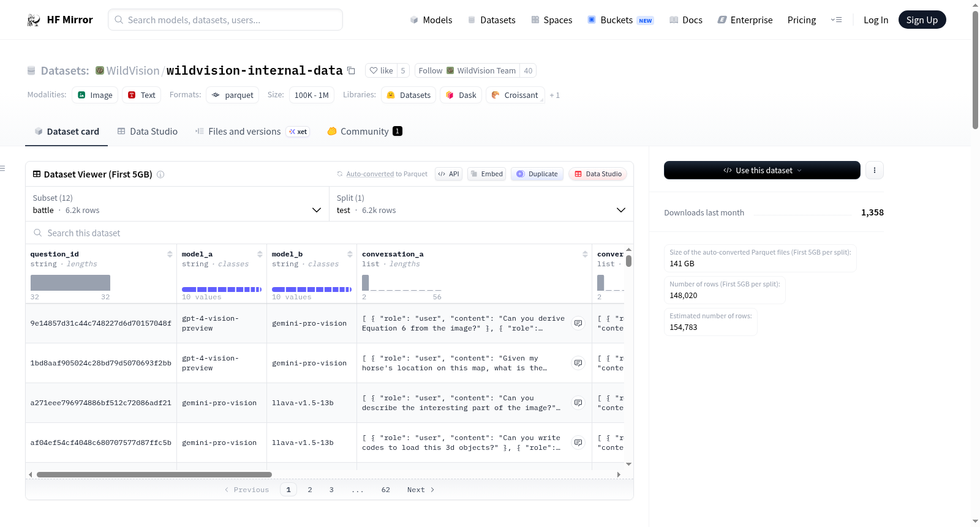Click the HF Mirror logo icon
Screen dimensions: 980x527
click(34, 20)
